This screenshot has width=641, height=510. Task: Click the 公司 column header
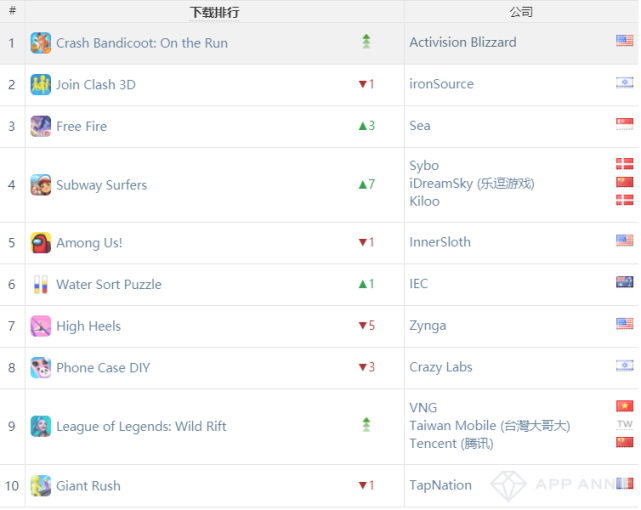[521, 12]
